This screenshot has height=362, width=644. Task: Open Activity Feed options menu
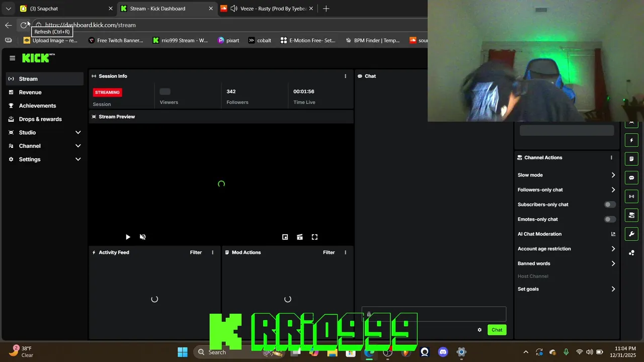click(212, 252)
